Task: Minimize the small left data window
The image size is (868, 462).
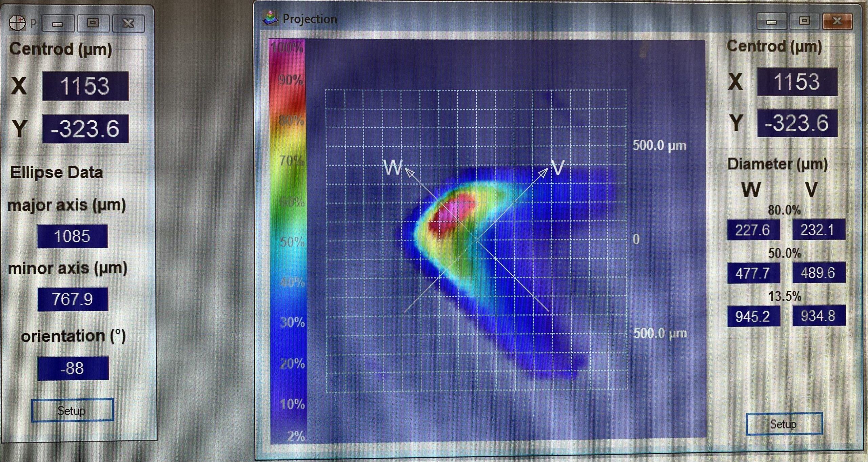Action: coord(58,24)
